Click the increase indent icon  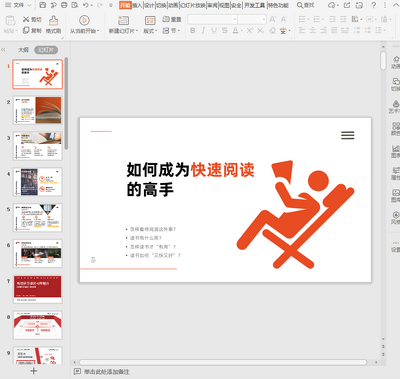[x=343, y=19]
